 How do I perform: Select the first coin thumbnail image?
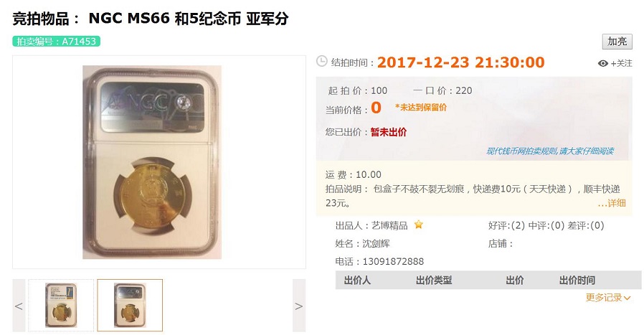pyautogui.click(x=61, y=305)
